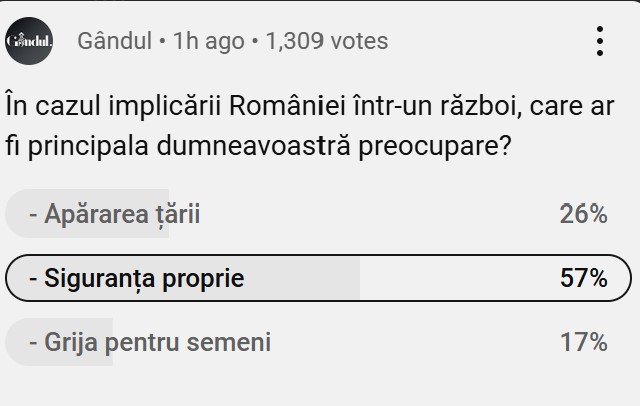Vote for "Apărarea țării" option
Viewport: 640px width, 406px height.
(x=115, y=214)
